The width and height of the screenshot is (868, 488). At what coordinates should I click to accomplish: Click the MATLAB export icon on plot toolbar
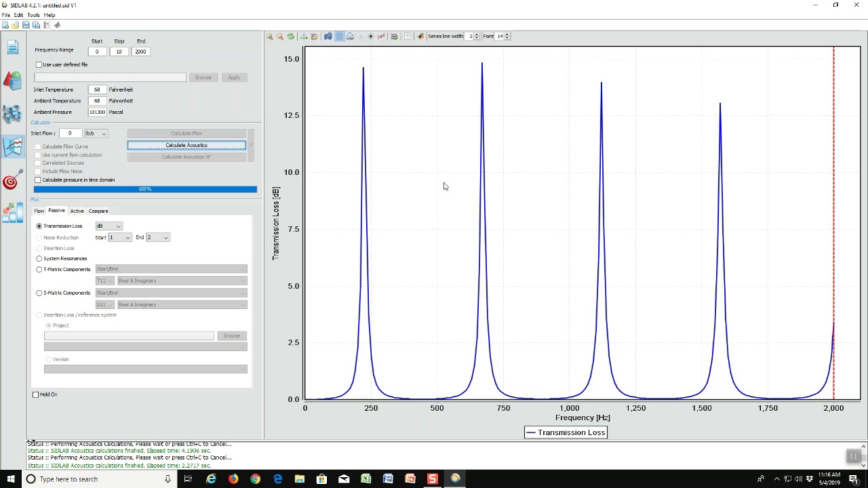pos(420,37)
